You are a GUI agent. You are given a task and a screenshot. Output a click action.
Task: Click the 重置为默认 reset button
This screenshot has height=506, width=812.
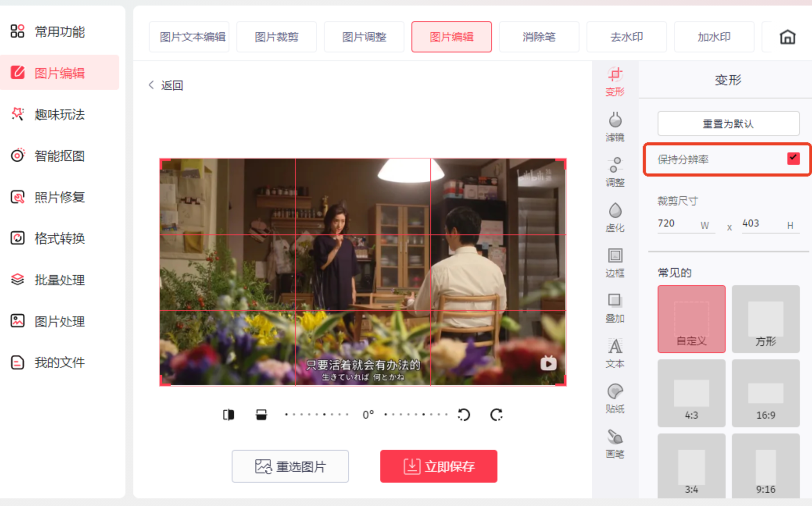tap(728, 124)
